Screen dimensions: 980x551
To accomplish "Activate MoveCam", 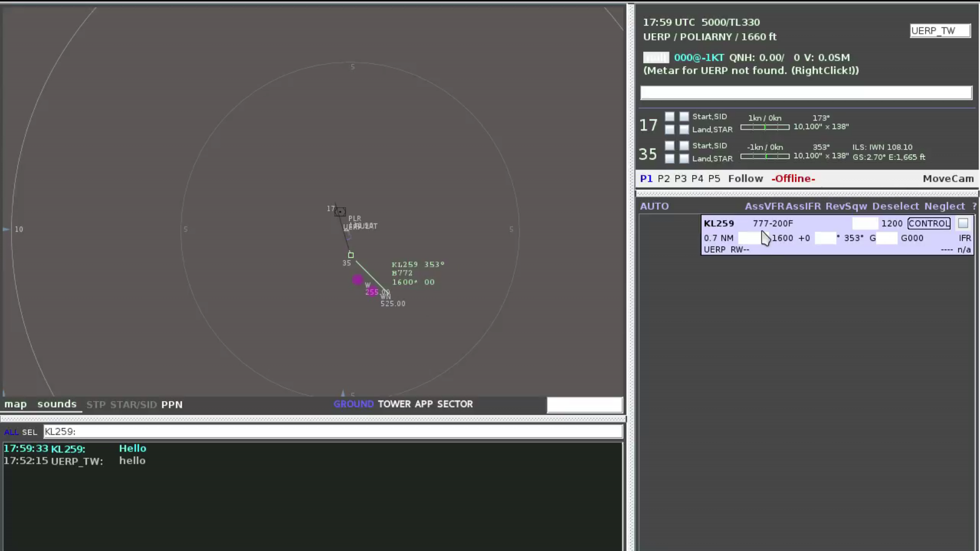I will tap(948, 179).
